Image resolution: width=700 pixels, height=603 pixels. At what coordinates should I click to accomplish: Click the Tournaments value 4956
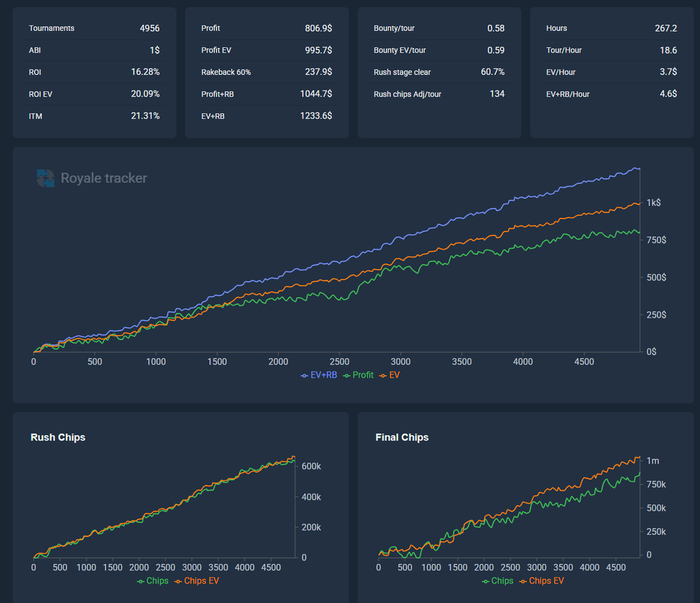(150, 28)
